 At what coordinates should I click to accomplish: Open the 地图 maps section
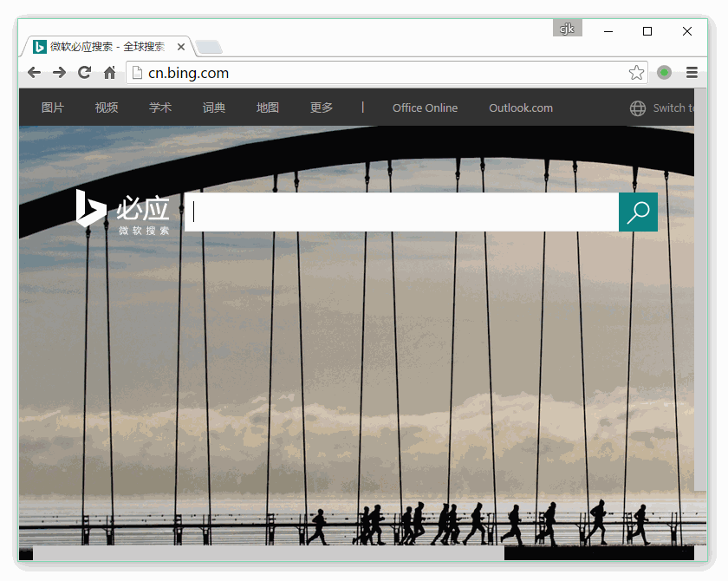click(268, 108)
